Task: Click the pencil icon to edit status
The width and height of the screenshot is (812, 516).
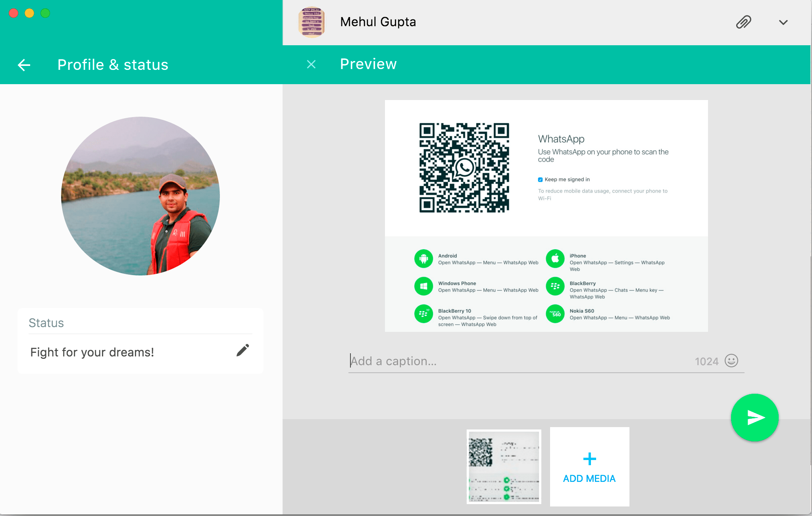Action: (242, 350)
